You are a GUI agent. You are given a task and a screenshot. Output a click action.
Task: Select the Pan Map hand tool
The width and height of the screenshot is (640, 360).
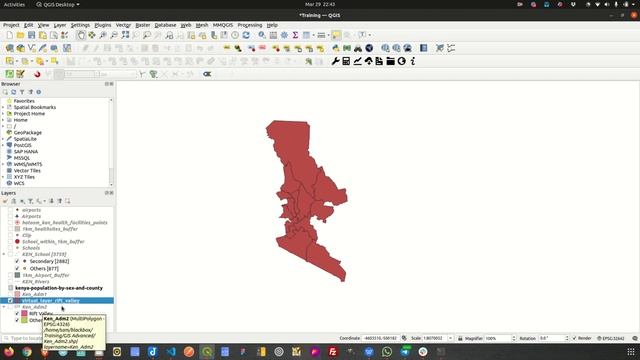click(x=81, y=35)
